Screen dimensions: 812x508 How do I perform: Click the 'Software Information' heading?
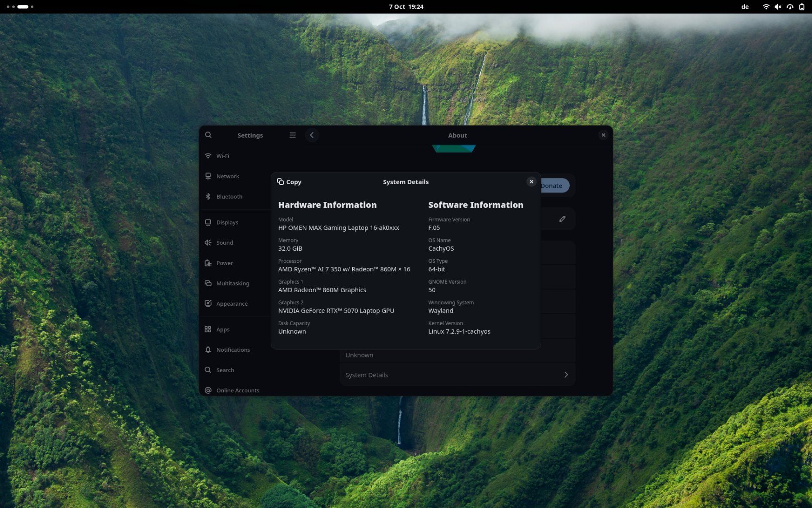(476, 205)
